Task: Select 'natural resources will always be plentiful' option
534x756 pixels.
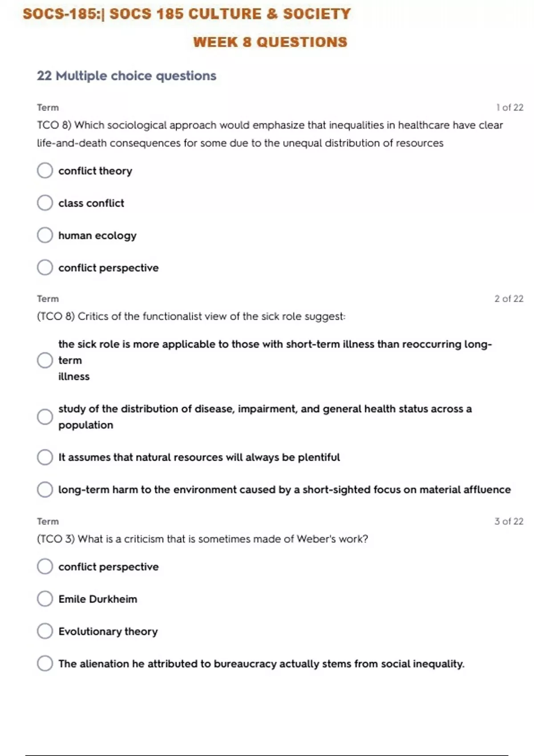Action: pyautogui.click(x=45, y=457)
